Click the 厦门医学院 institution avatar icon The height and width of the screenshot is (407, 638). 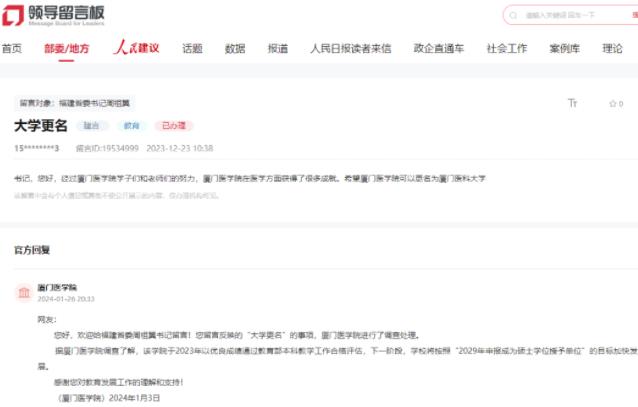click(x=24, y=293)
